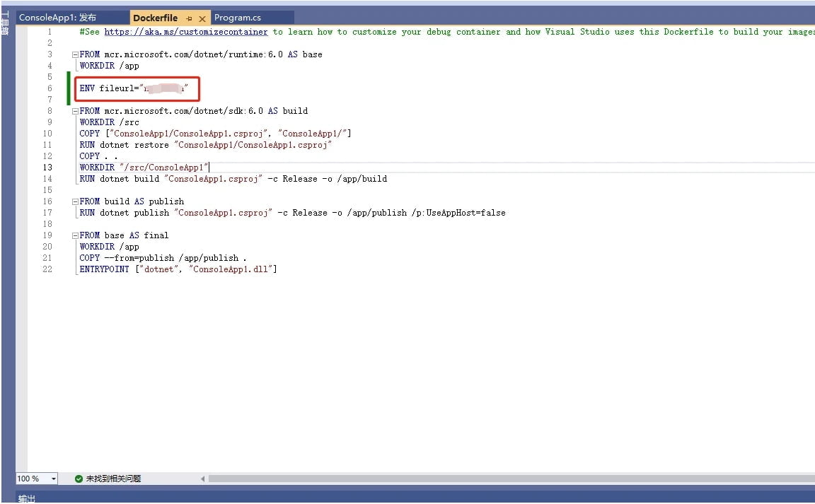Close the Dockerfile tab

click(202, 18)
